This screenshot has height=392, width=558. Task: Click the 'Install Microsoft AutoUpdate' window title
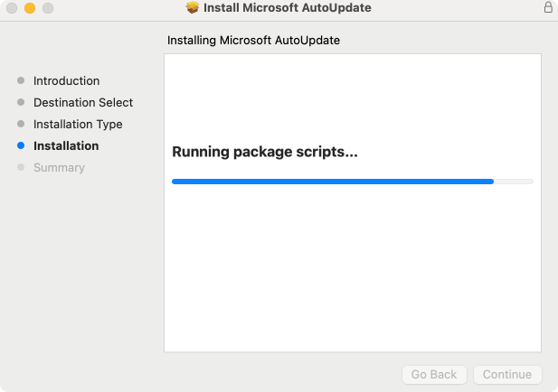[288, 7]
